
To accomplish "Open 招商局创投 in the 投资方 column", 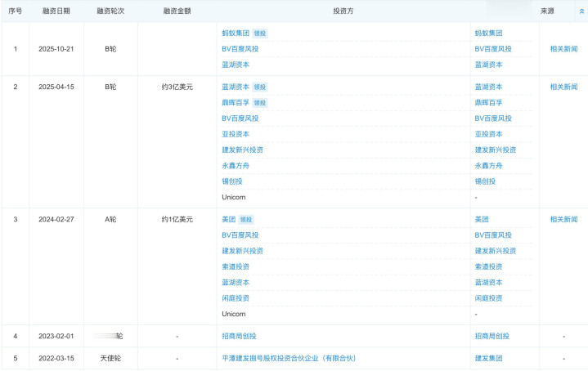I will (239, 336).
